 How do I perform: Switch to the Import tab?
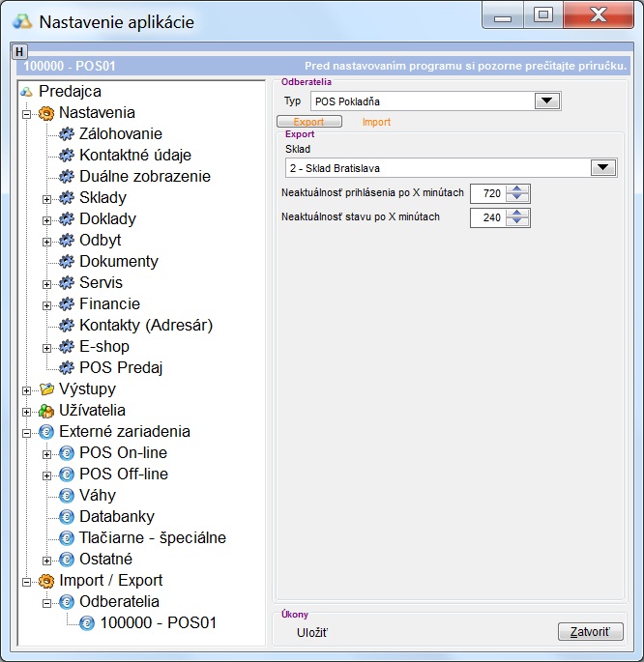[376, 123]
